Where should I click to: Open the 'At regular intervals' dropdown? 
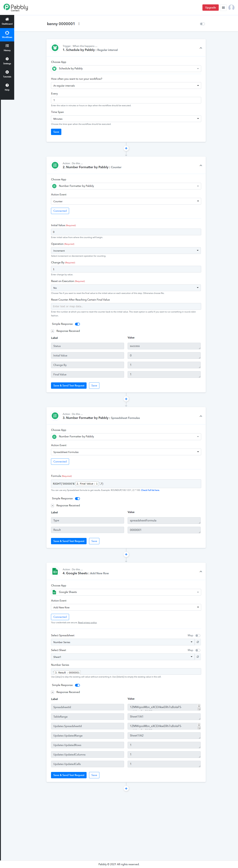click(x=126, y=86)
